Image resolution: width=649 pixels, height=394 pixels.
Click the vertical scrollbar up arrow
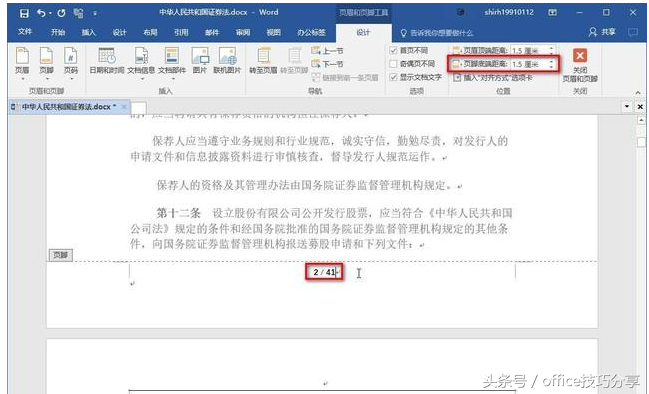coord(641,120)
